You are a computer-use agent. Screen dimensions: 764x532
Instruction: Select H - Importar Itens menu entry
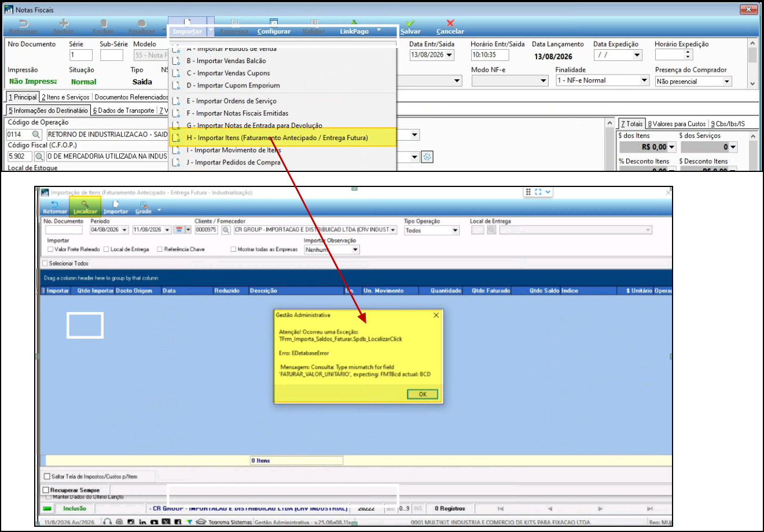pos(283,138)
